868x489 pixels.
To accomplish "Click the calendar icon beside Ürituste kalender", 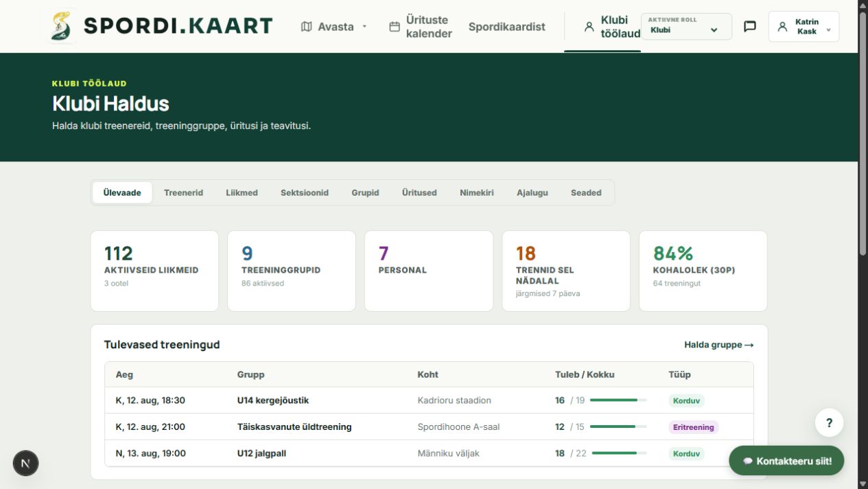I will 395,27.
